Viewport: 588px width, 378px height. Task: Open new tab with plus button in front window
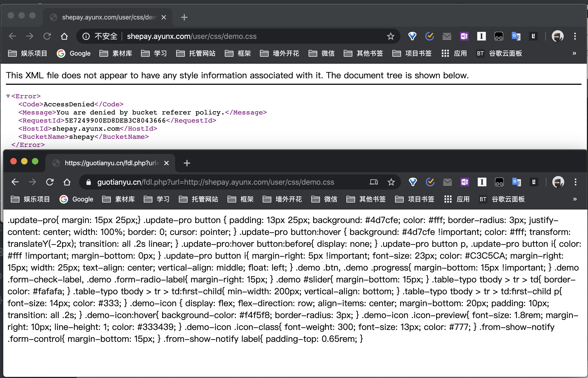pyautogui.click(x=187, y=163)
